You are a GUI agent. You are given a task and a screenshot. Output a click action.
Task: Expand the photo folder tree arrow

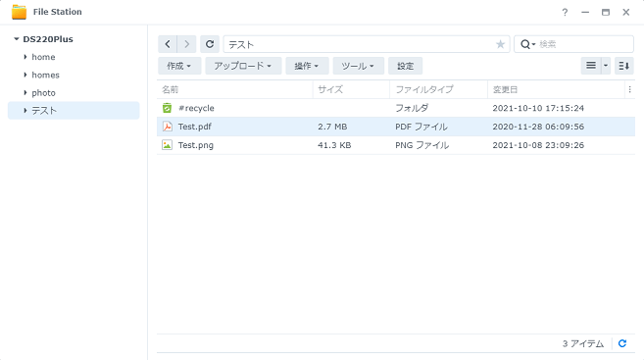[x=25, y=93]
